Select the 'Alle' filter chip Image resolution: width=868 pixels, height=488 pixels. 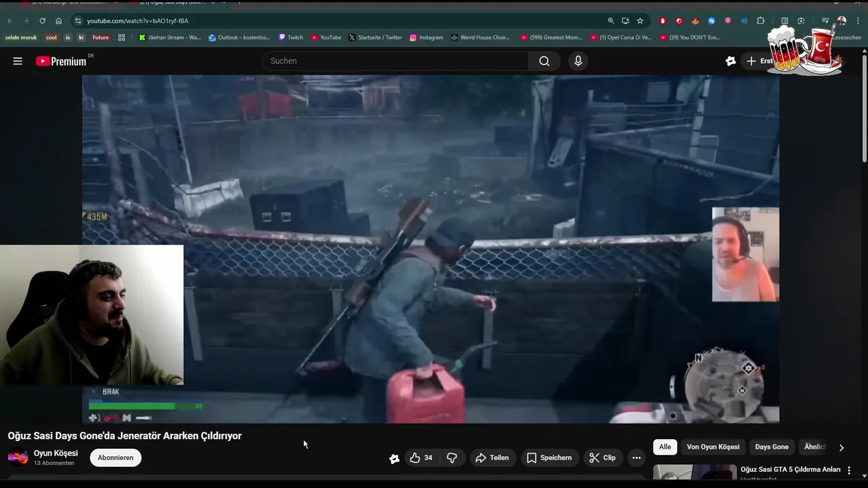[665, 447]
